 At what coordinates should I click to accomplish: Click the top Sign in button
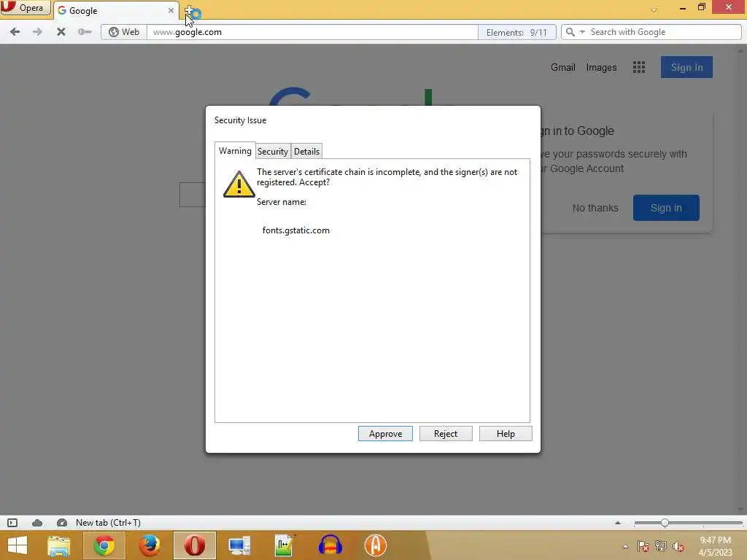(686, 67)
